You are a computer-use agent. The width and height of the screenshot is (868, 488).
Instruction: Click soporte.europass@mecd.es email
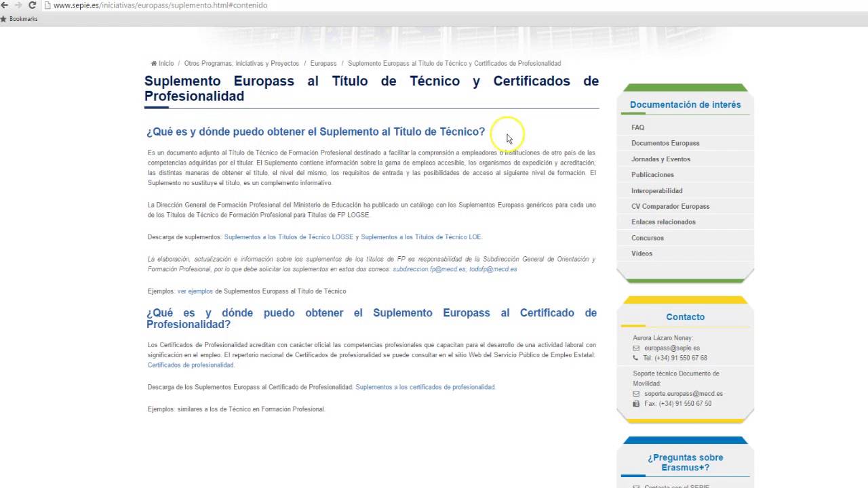[684, 394]
